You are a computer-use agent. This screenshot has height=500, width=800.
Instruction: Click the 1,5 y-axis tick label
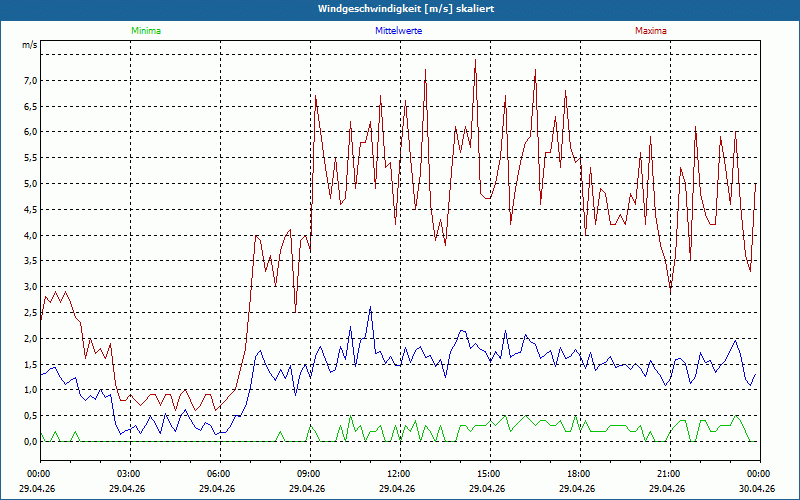pyautogui.click(x=31, y=365)
